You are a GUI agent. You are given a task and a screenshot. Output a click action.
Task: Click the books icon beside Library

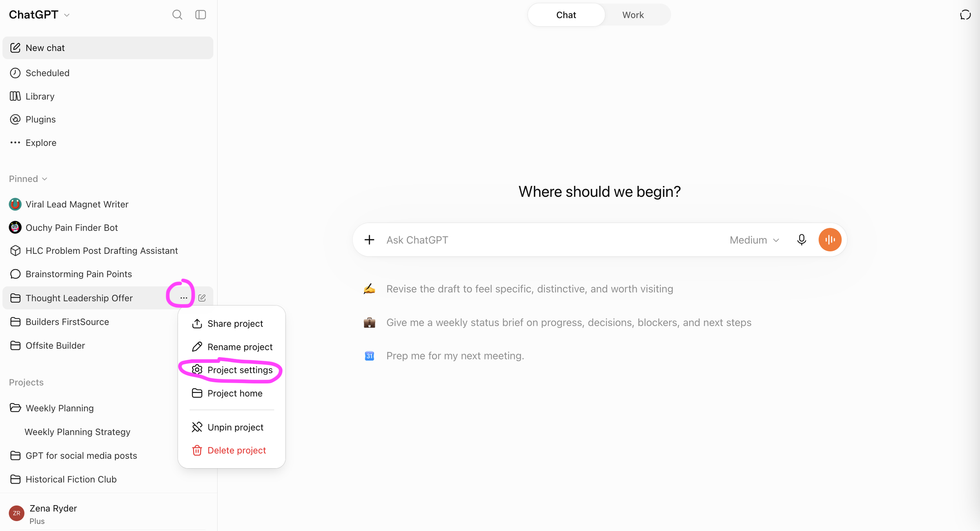15,96
